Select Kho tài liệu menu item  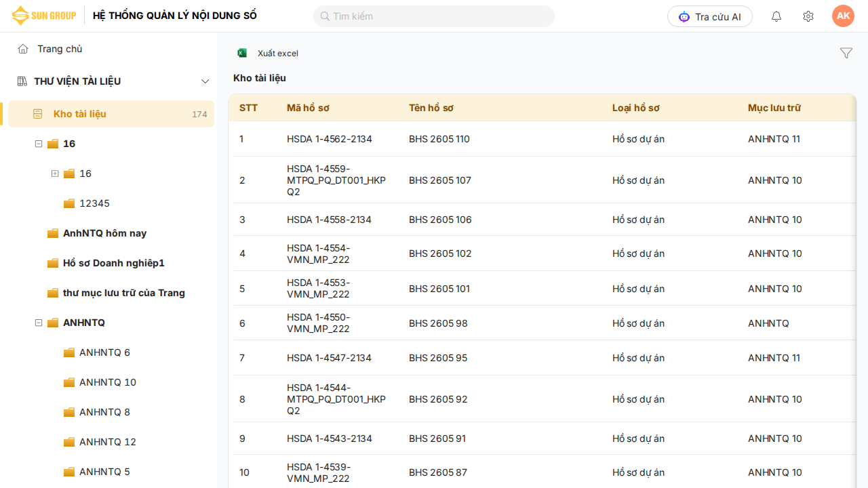pos(111,114)
